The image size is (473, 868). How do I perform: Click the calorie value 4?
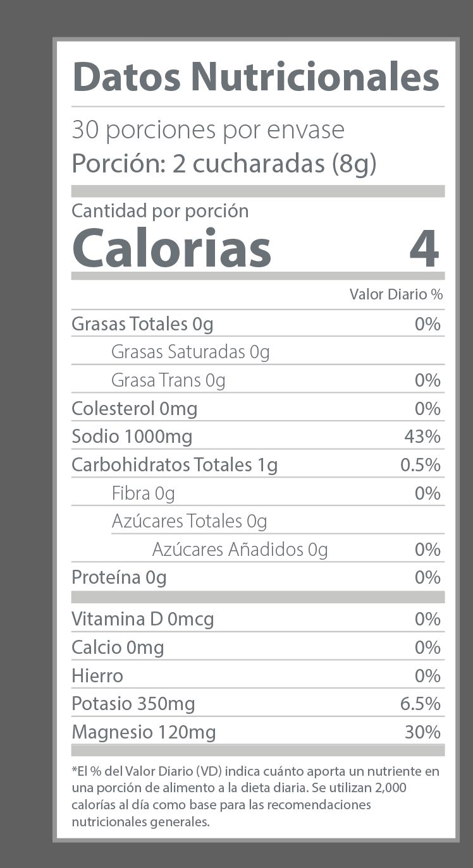coord(424,248)
